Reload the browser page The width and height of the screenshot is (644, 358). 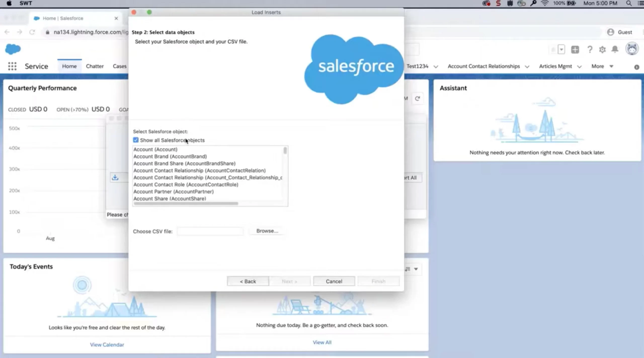point(32,32)
